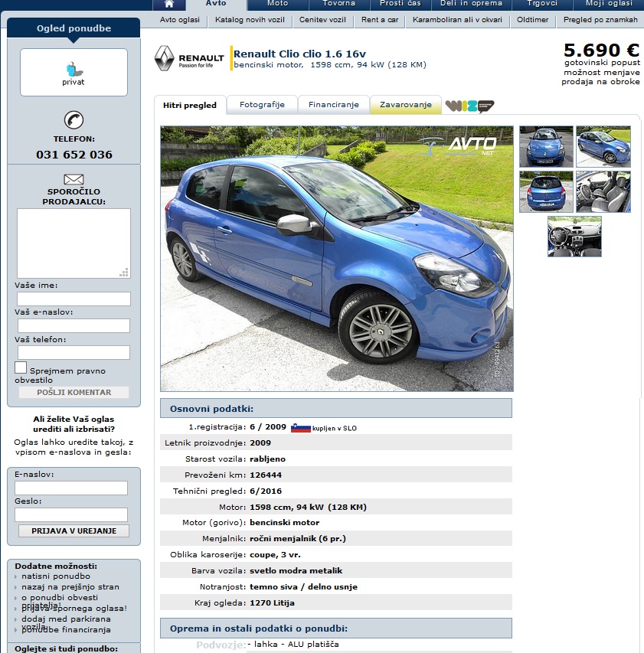Open the Avto main menu tab

[216, 4]
